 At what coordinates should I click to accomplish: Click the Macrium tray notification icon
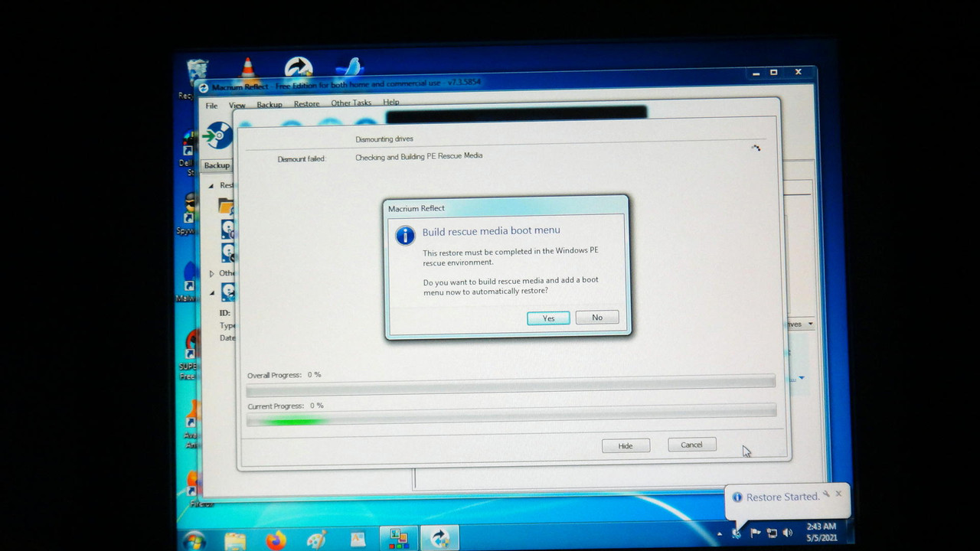point(737,533)
